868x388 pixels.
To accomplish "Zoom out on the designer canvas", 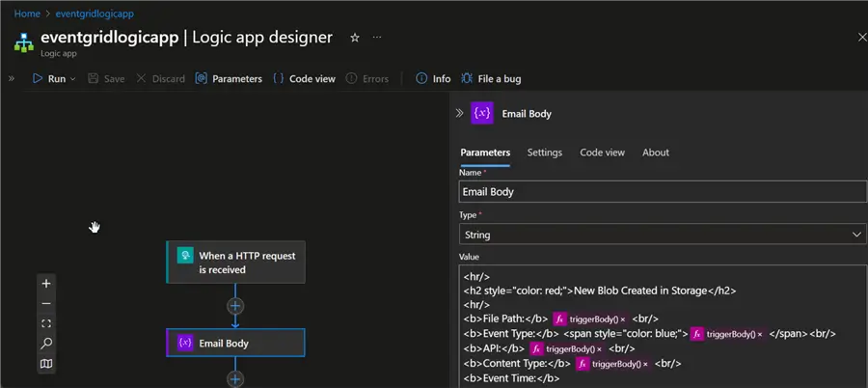I will pyautogui.click(x=46, y=304).
